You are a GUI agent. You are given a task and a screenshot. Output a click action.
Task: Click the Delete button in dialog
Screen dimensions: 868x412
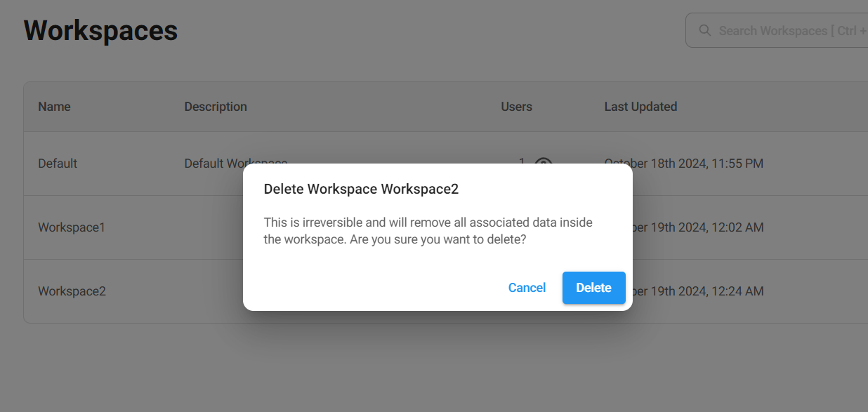[x=593, y=288]
